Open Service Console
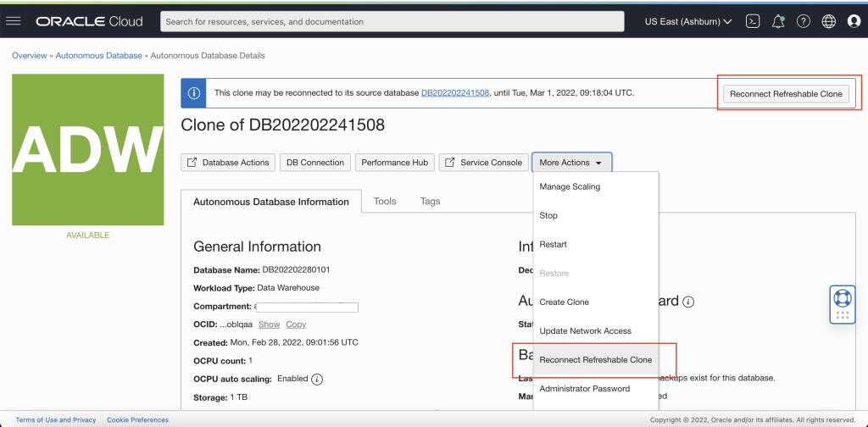868x427 pixels. click(x=484, y=163)
